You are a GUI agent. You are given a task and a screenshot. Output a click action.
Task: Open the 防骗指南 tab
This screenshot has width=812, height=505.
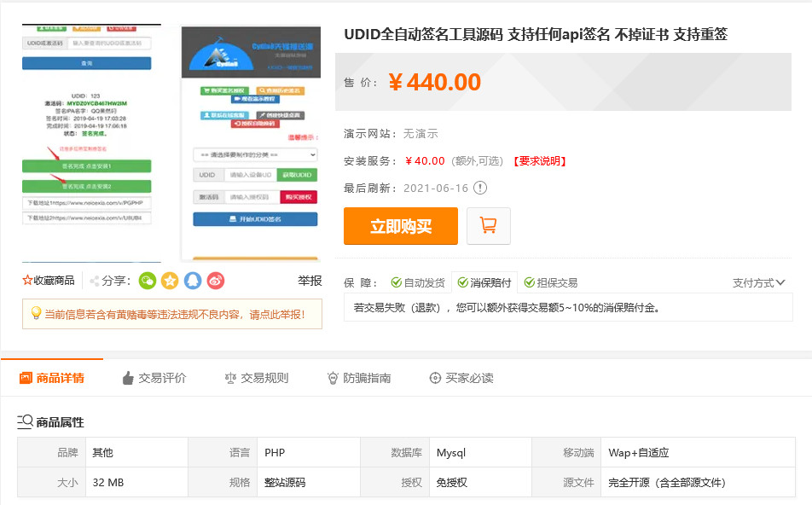359,378
